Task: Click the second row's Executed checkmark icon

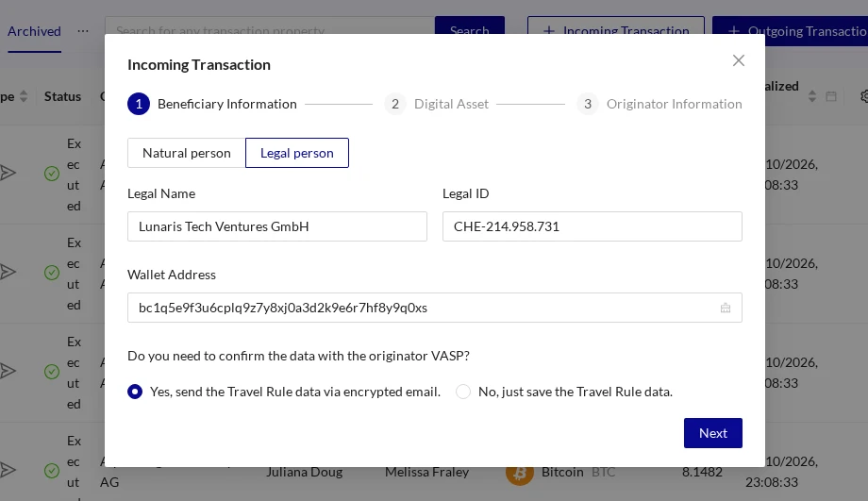Action: pos(52,273)
